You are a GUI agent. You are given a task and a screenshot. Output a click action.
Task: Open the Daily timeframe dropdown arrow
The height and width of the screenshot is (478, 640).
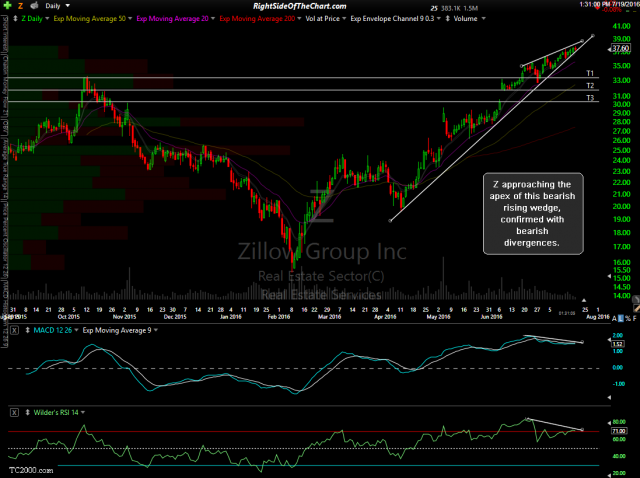click(67, 6)
